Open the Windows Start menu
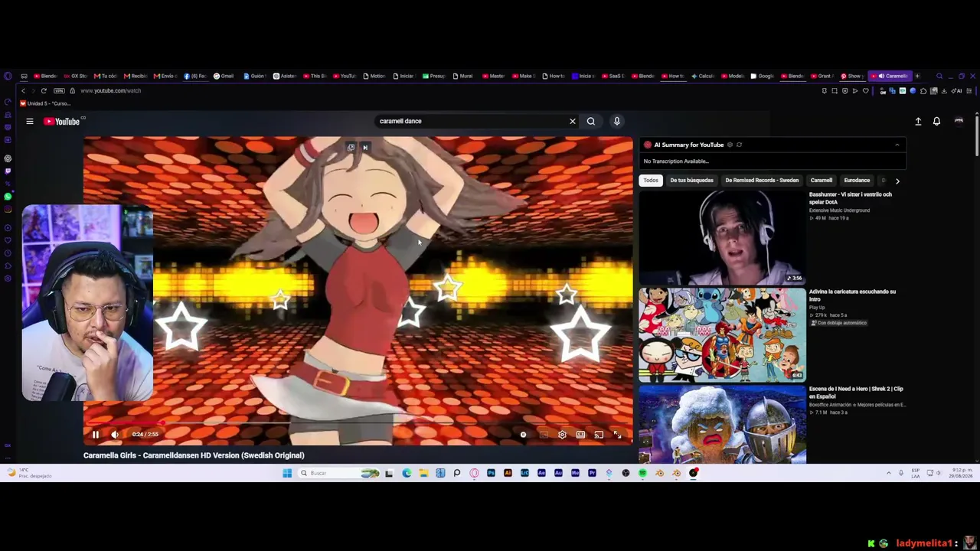Image resolution: width=980 pixels, height=551 pixels. (287, 473)
